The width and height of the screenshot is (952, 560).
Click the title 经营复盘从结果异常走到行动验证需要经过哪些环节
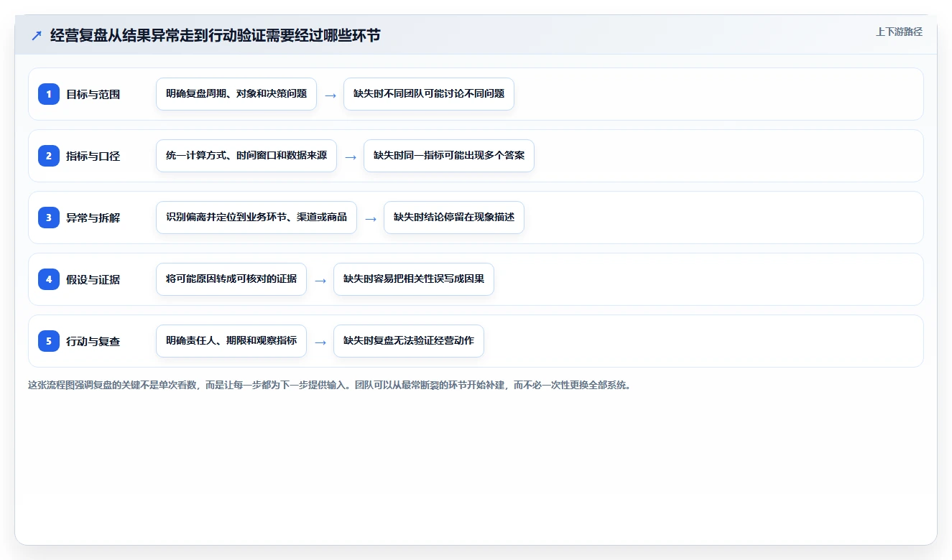215,36
